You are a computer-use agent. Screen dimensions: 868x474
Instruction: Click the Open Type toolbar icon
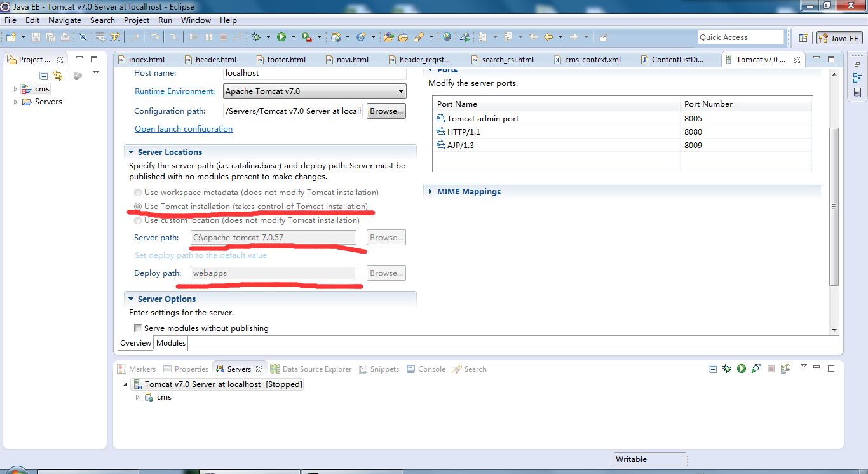[x=388, y=37]
